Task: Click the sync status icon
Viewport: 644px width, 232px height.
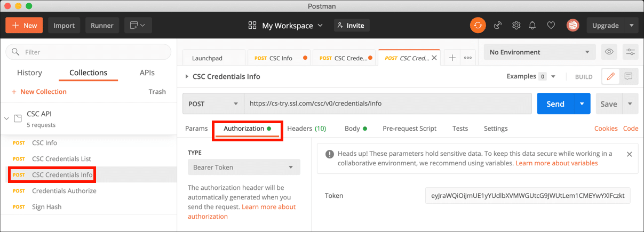Action: (x=478, y=25)
